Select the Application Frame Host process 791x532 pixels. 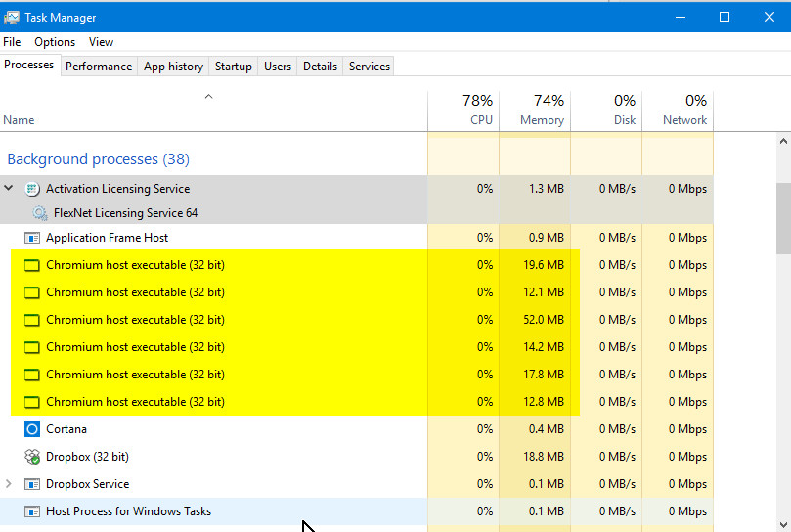point(357,238)
